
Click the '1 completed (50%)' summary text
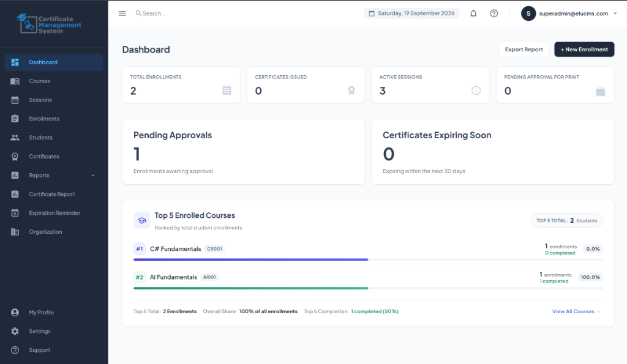375,311
